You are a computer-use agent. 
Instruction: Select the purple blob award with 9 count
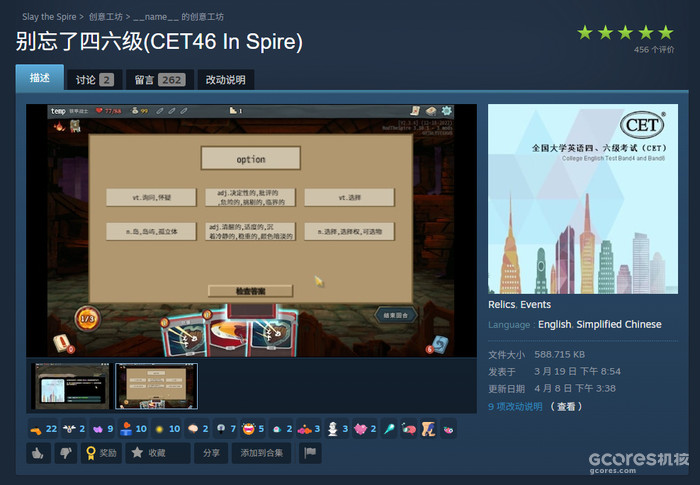(102, 429)
